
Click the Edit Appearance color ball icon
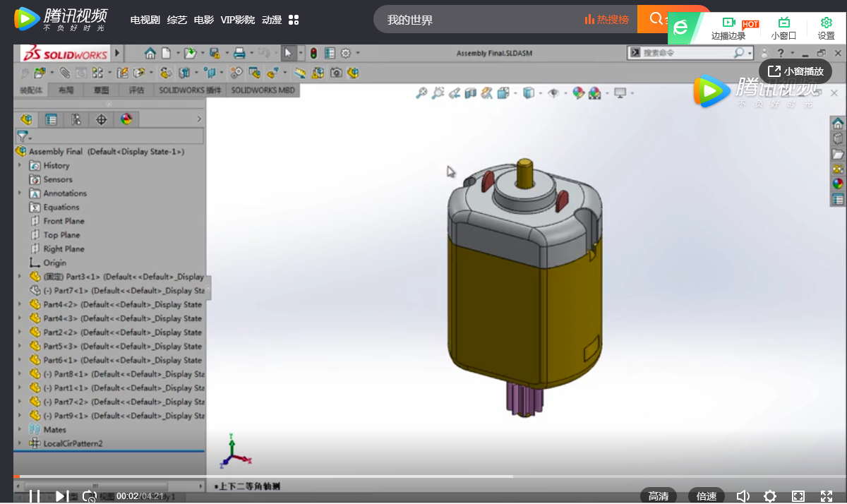579,92
